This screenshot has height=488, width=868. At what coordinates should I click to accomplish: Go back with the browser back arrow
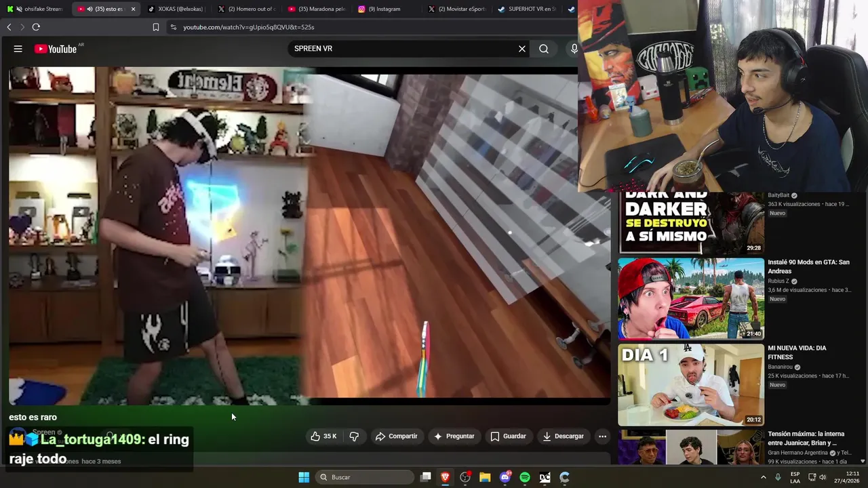9,27
